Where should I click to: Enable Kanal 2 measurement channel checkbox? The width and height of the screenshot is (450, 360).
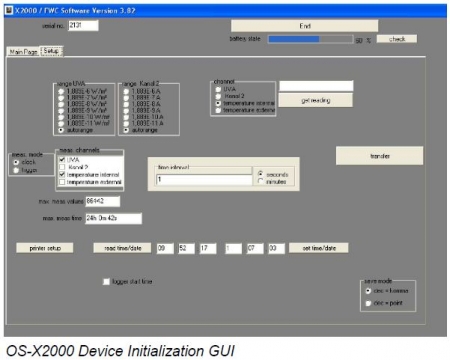[x=62, y=167]
